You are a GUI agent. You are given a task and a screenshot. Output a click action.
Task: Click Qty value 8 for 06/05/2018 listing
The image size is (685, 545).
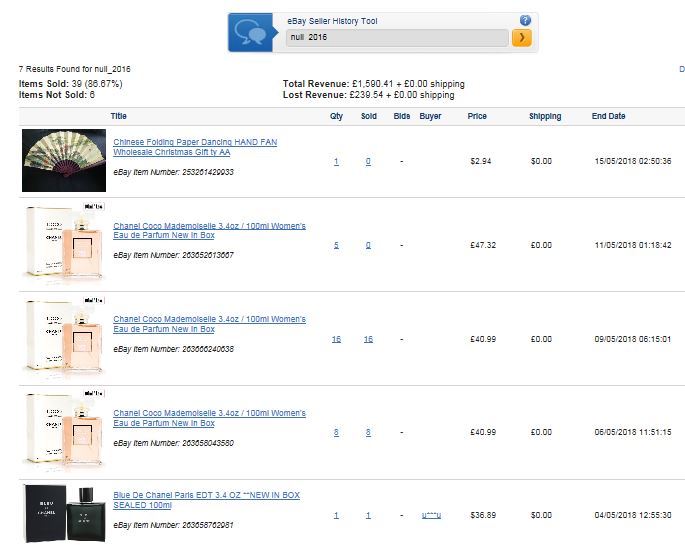click(x=336, y=432)
